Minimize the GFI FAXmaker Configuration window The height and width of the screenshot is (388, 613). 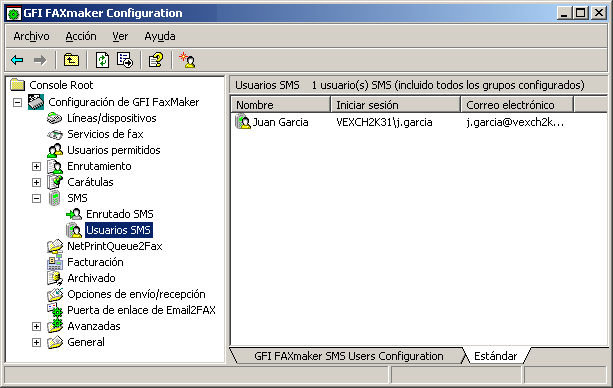(564, 13)
